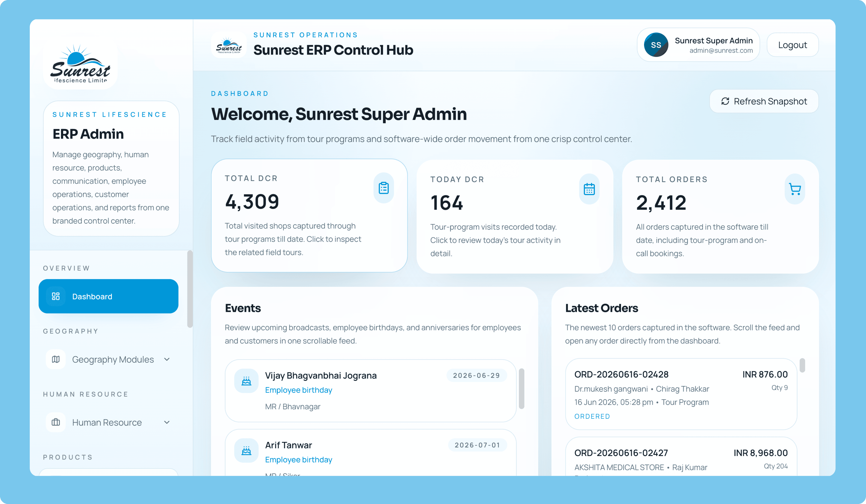Open Human Resource in the sidebar
This screenshot has width=866, height=504.
click(x=108, y=422)
